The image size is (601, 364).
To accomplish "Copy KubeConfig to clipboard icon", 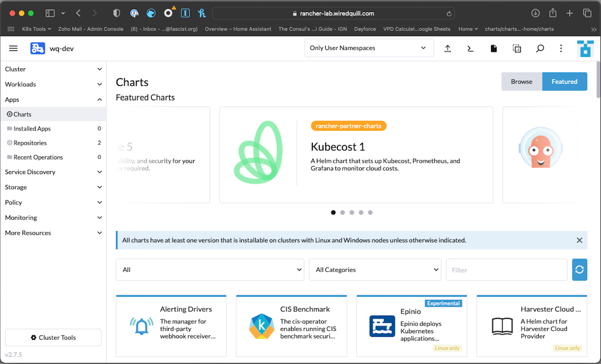I will pyautogui.click(x=517, y=48).
